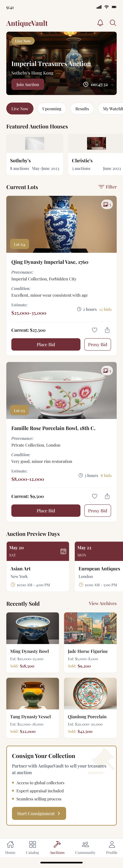This screenshot has width=123, height=868.
Task: Open calendar icon for May 20 preview
Action: tap(63, 551)
